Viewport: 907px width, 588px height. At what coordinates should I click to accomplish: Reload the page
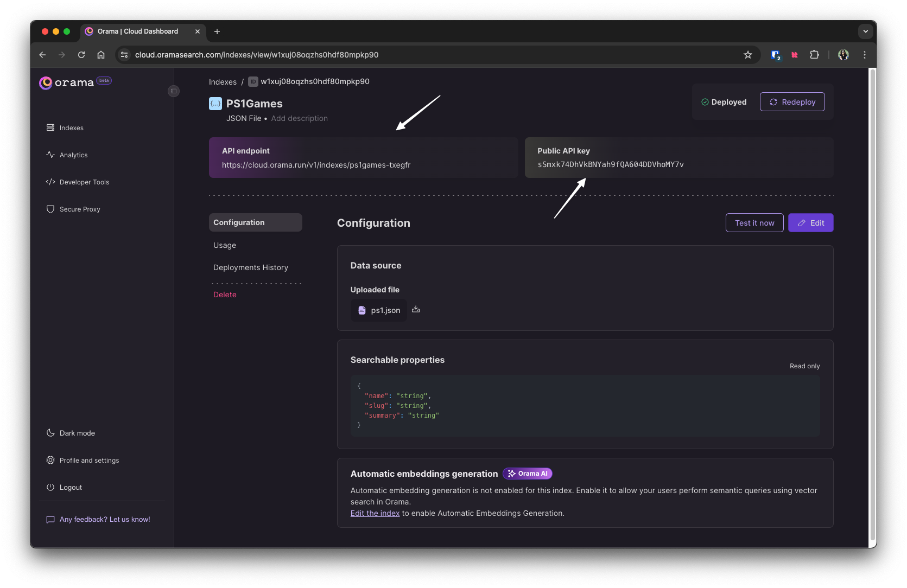[81, 55]
